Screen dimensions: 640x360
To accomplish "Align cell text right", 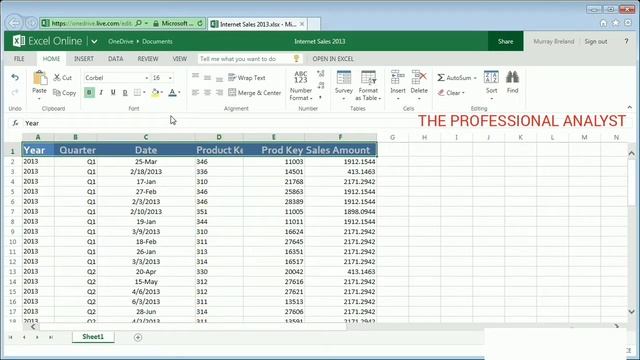I will pos(219,93).
